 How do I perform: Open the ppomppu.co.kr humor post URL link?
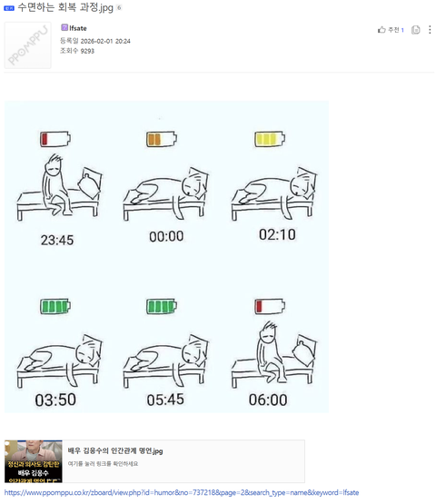click(x=182, y=492)
